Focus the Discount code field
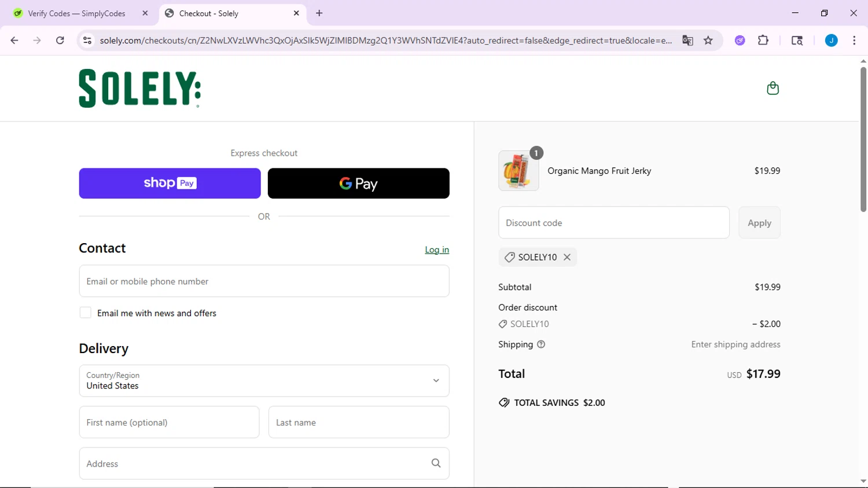Screen dimensions: 868x488 [x=613, y=223]
